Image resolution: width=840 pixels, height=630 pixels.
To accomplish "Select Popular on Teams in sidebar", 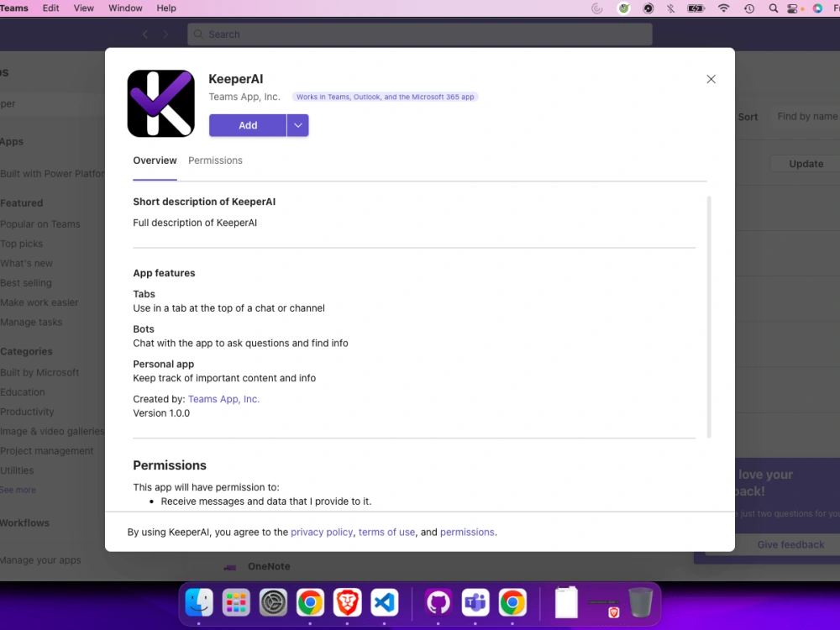I will tap(40, 224).
